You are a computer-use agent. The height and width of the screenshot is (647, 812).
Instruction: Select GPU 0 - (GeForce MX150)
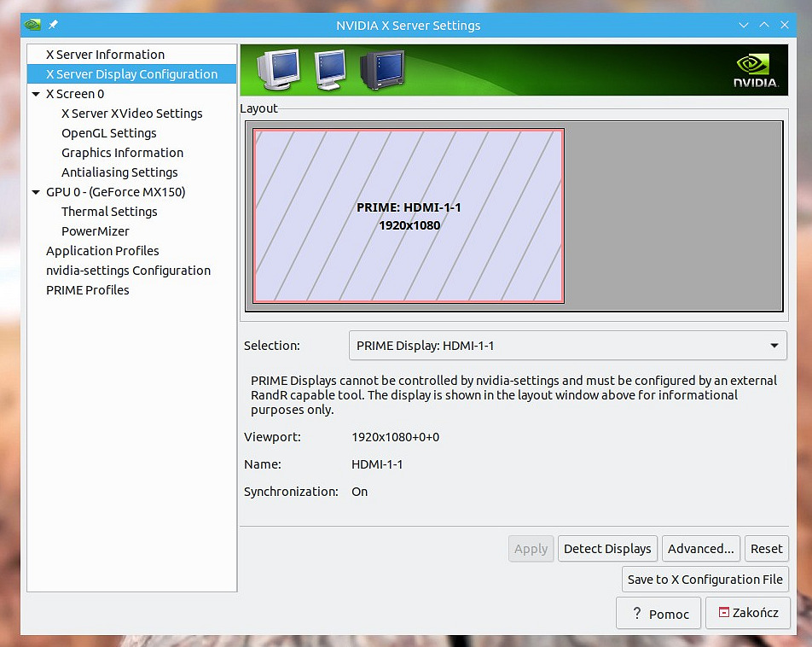[x=131, y=192]
